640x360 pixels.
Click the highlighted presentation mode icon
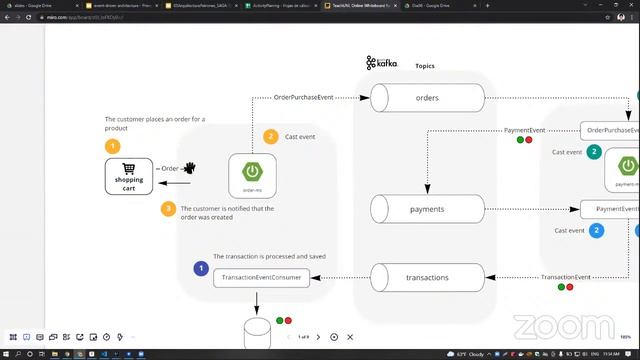pos(27,337)
